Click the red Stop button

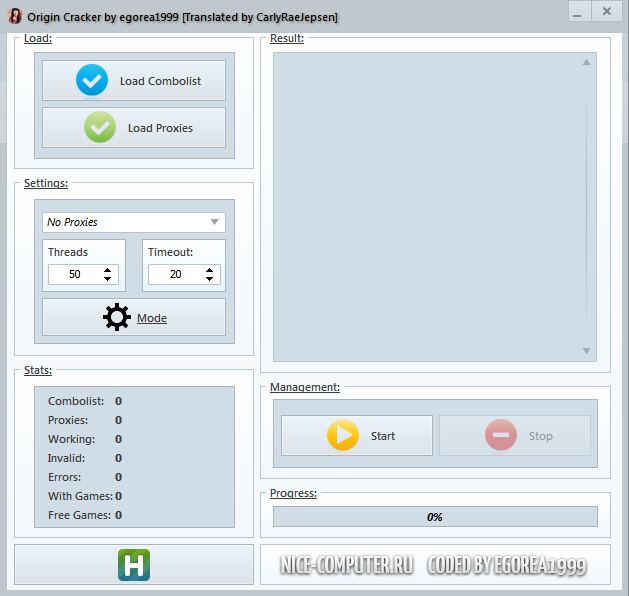515,436
